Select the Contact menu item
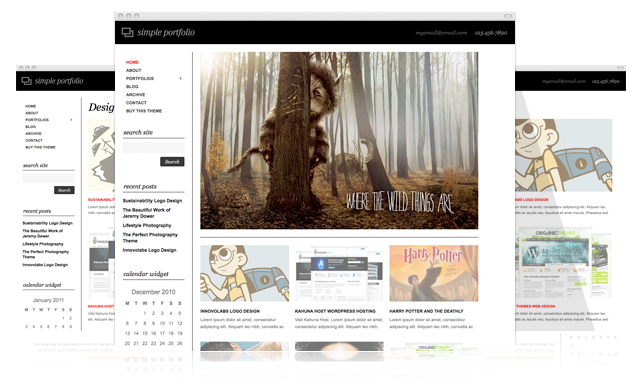The image size is (640, 380). coord(136,103)
